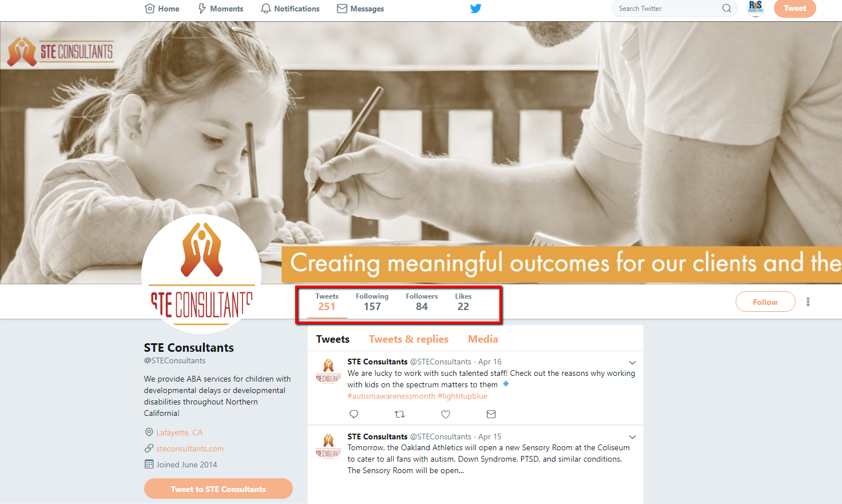Open Messages in the top navigation
This screenshot has width=842, height=504.
360,9
